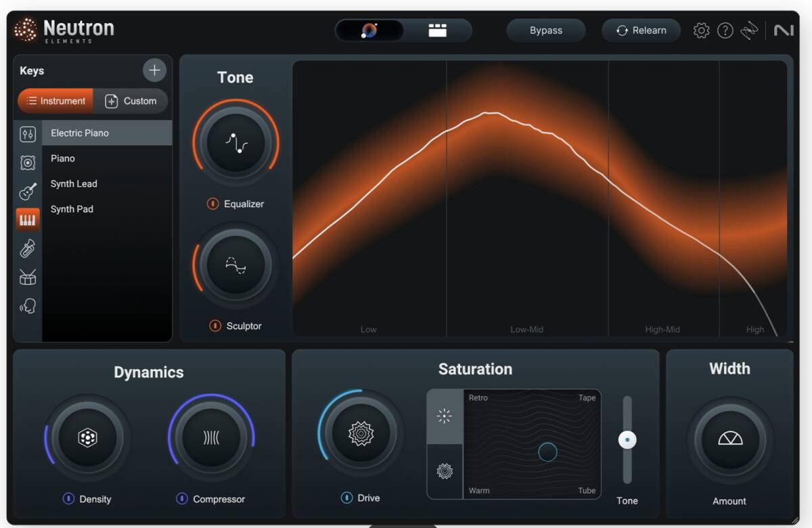Choose Electric Piano from the list
This screenshot has height=528, width=812.
pyautogui.click(x=107, y=133)
